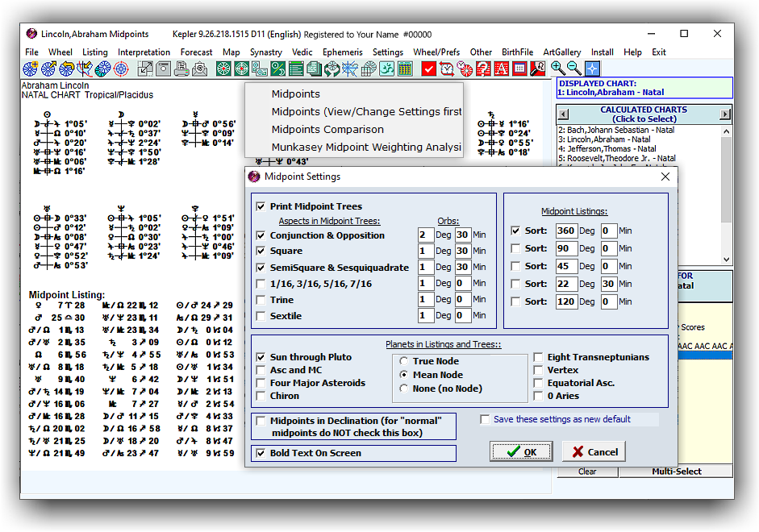Screen dimensions: 759x532
Task: Click the Om symbol Vedic icon
Action: click(386, 69)
